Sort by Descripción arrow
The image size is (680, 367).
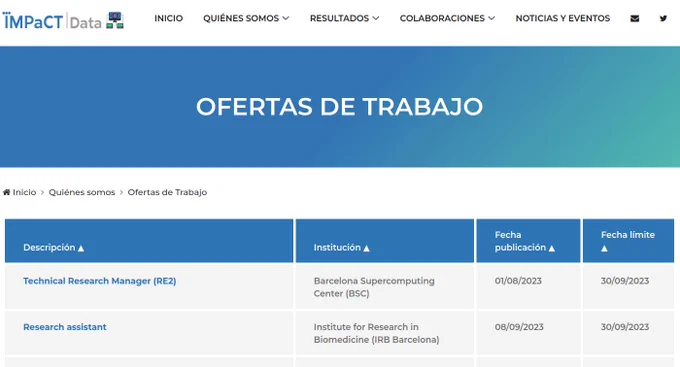[x=81, y=248]
